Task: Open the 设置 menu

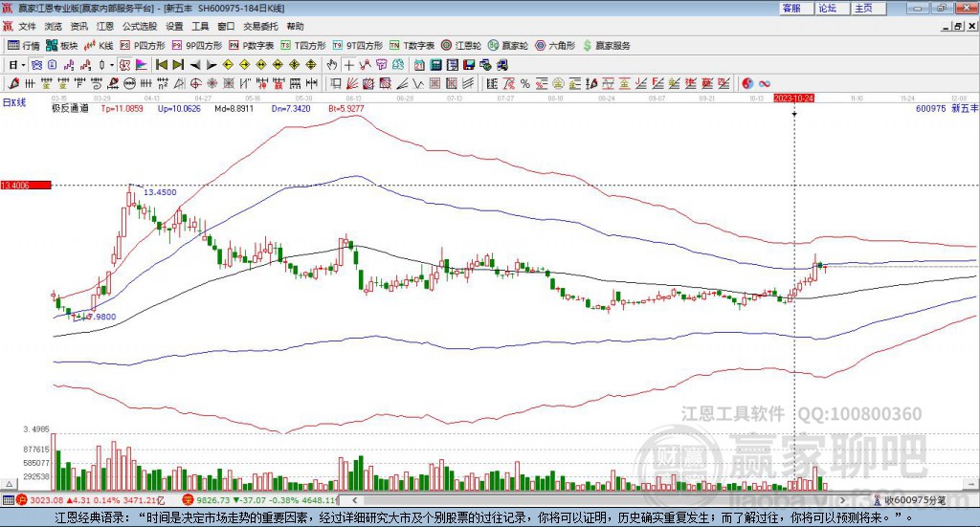Action: click(174, 26)
